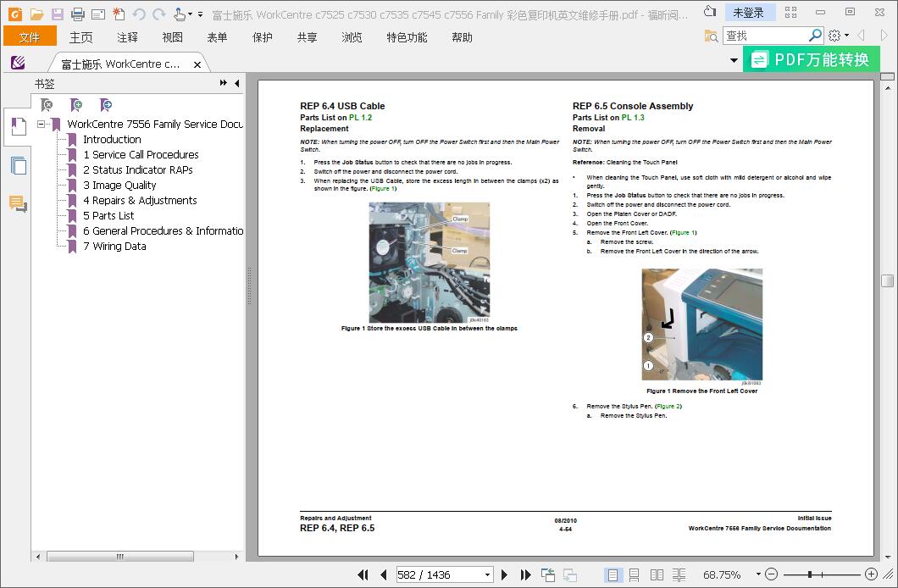Switch to the 视图 ribbon tab

point(172,37)
